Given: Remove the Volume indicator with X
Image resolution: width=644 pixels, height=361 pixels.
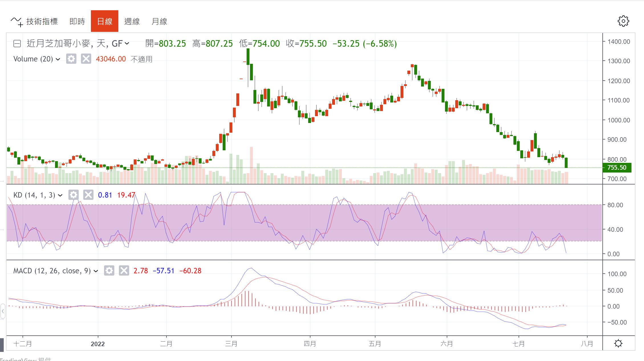Looking at the screenshot, I should [x=86, y=59].
